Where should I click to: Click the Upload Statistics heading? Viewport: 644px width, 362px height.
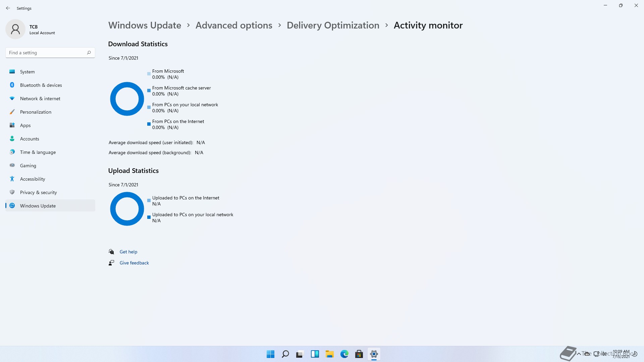(x=133, y=171)
